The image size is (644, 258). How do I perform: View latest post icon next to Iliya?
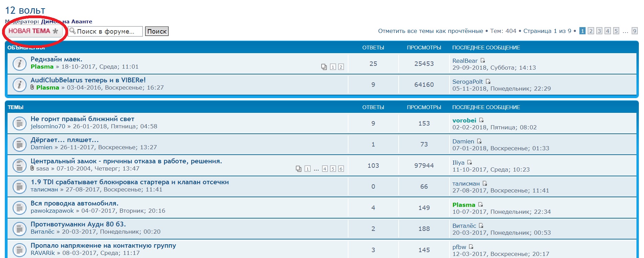[x=469, y=162]
